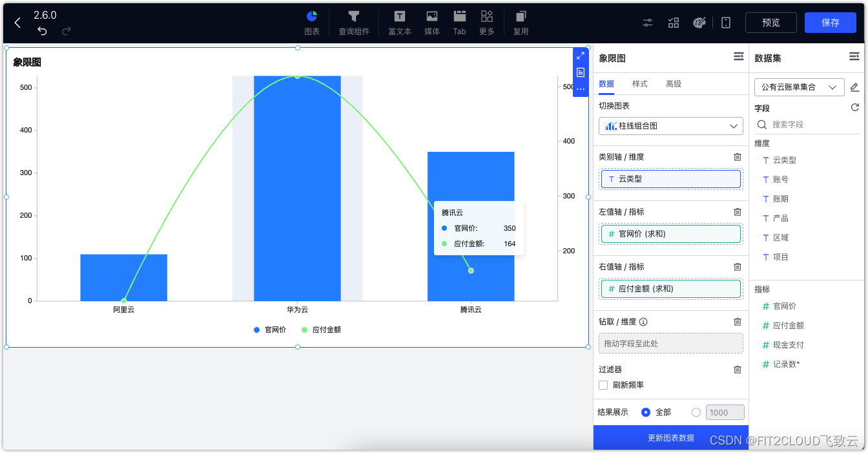Select the 官网价 (求和) metric chip
The height and width of the screenshot is (453, 868).
click(671, 234)
